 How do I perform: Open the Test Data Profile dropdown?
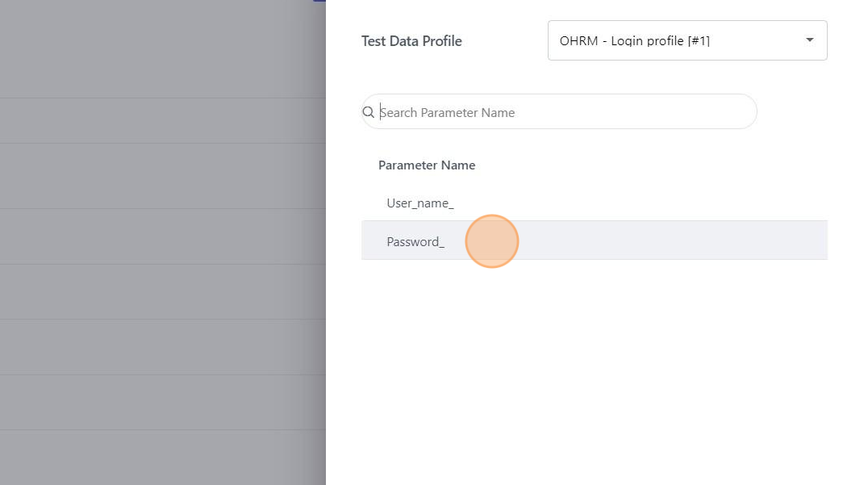click(686, 40)
